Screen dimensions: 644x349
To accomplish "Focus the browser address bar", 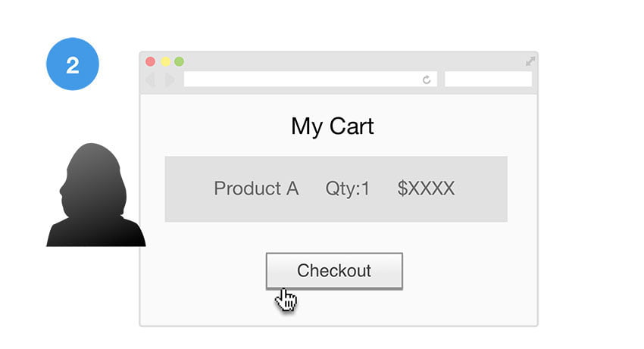I will click(x=311, y=79).
